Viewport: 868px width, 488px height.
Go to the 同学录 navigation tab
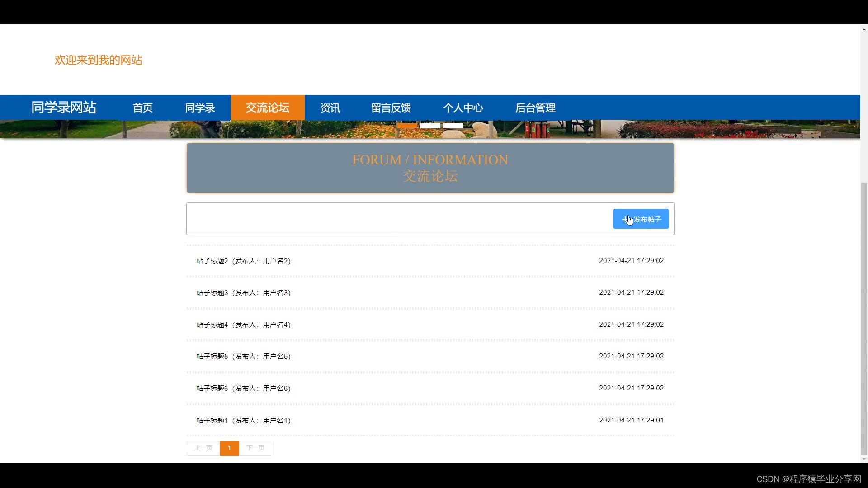(200, 108)
